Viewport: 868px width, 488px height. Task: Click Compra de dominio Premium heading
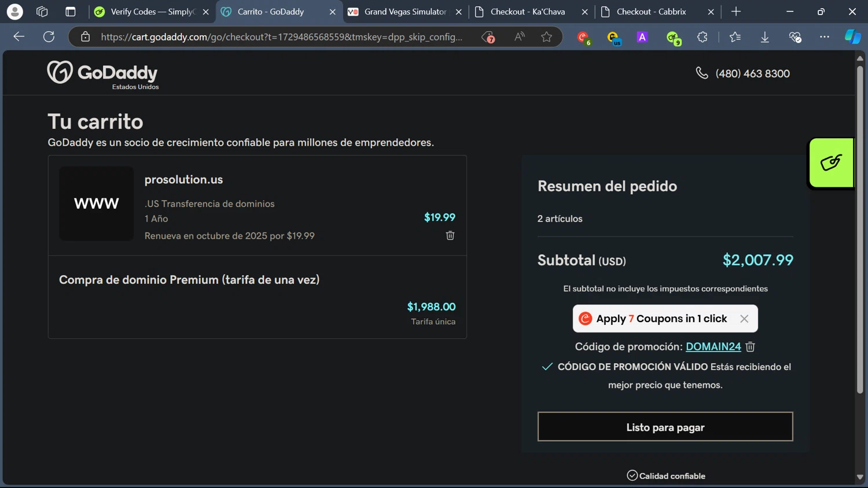(x=189, y=280)
